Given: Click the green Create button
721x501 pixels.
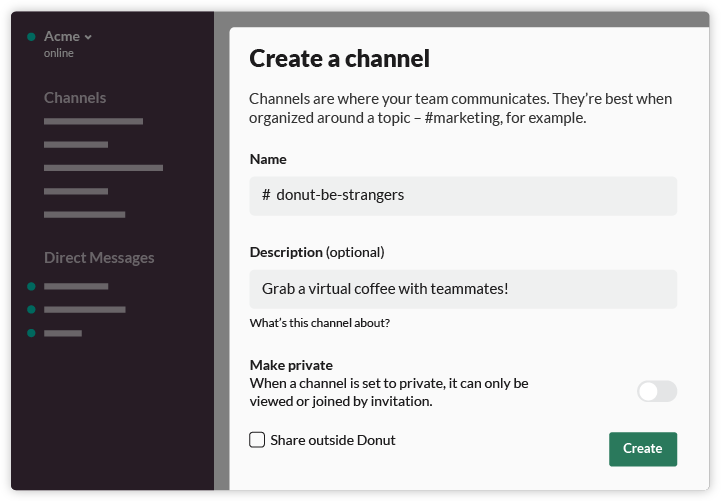Looking at the screenshot, I should point(642,449).
